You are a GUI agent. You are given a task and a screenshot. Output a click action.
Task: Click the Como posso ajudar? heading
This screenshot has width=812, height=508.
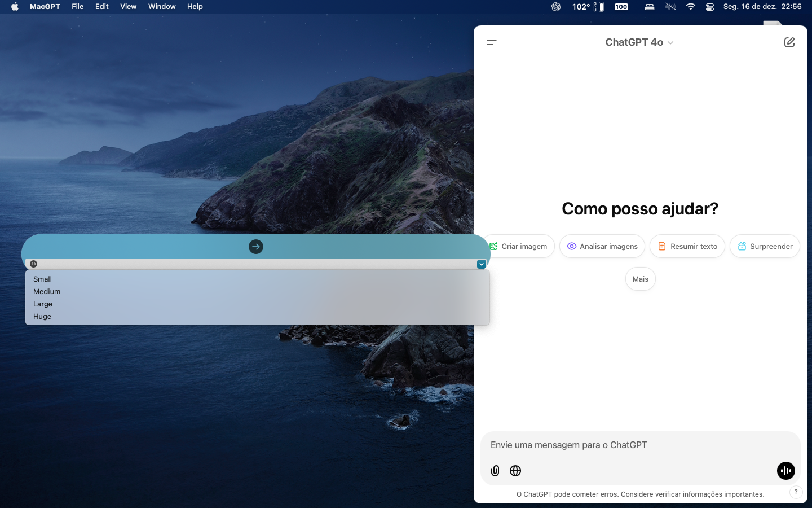click(640, 209)
